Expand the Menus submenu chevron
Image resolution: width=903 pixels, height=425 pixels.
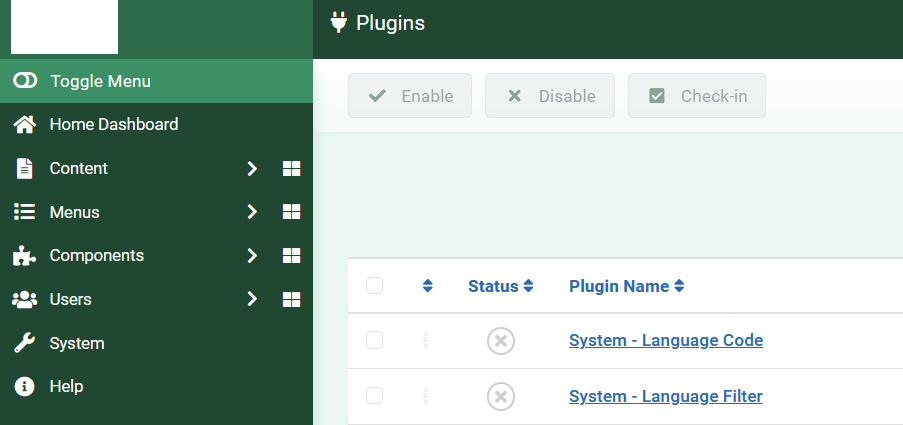[x=253, y=212]
